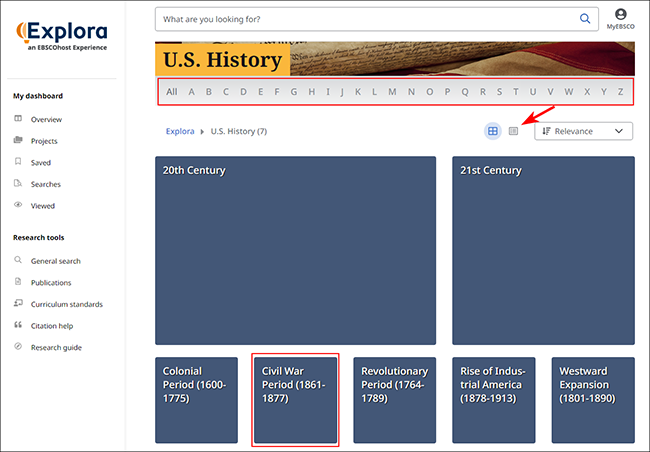
Task: Filter topics by letter Z
Action: [621, 92]
